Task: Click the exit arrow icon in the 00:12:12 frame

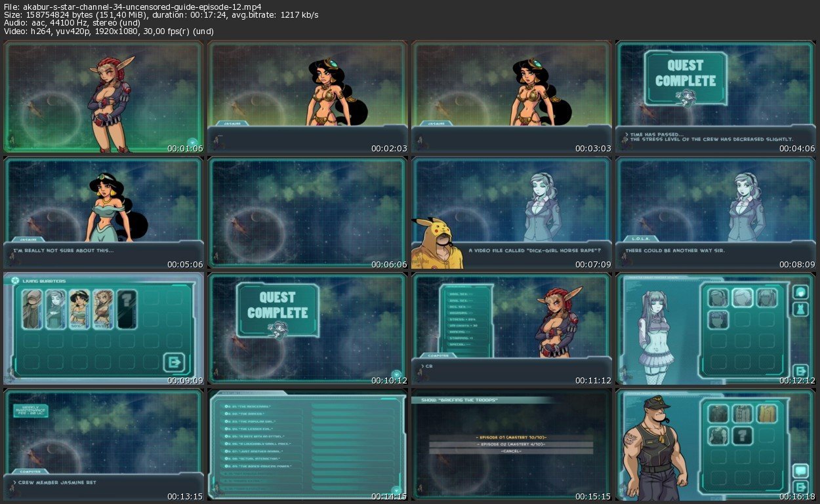Action: click(x=800, y=371)
